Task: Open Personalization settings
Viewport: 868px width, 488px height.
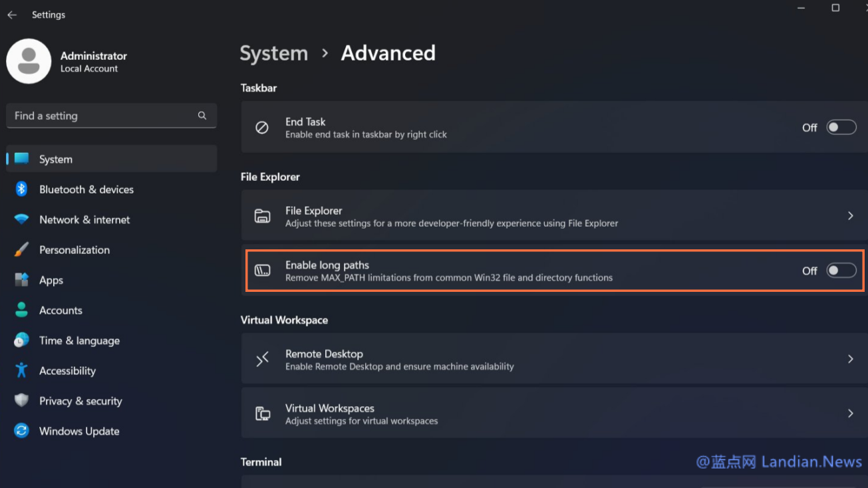Action: [x=111, y=250]
